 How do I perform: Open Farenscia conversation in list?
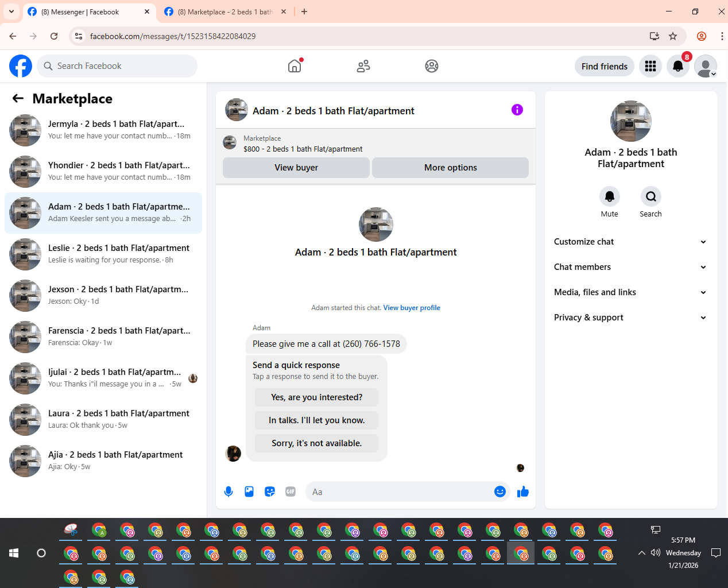click(x=103, y=337)
